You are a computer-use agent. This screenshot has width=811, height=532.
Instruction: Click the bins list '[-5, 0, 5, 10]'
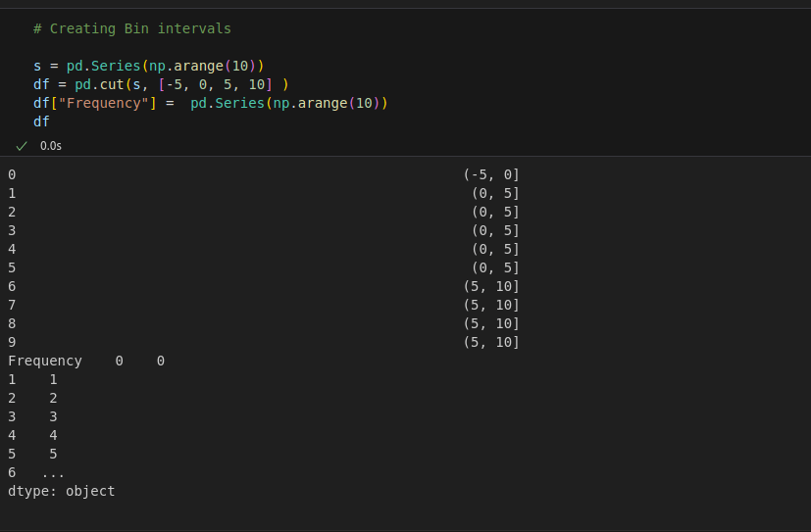pos(215,84)
